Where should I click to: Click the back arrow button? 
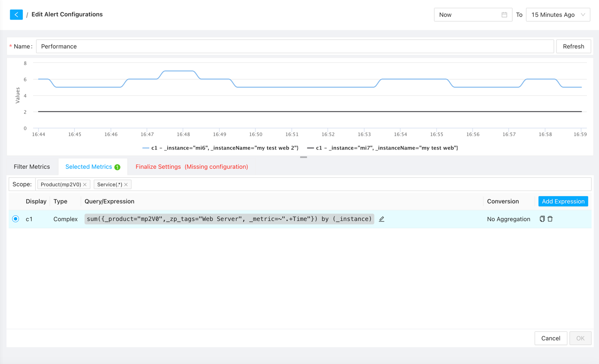16,15
